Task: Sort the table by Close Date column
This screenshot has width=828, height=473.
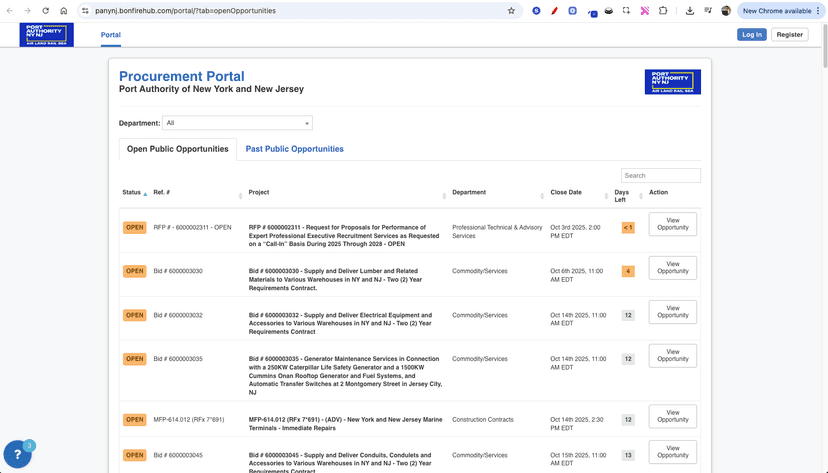Action: tap(566, 193)
